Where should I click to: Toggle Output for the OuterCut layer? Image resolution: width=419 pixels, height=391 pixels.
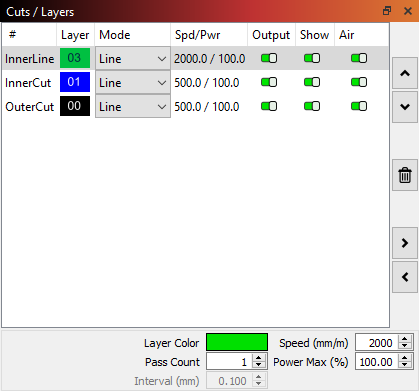[269, 106]
